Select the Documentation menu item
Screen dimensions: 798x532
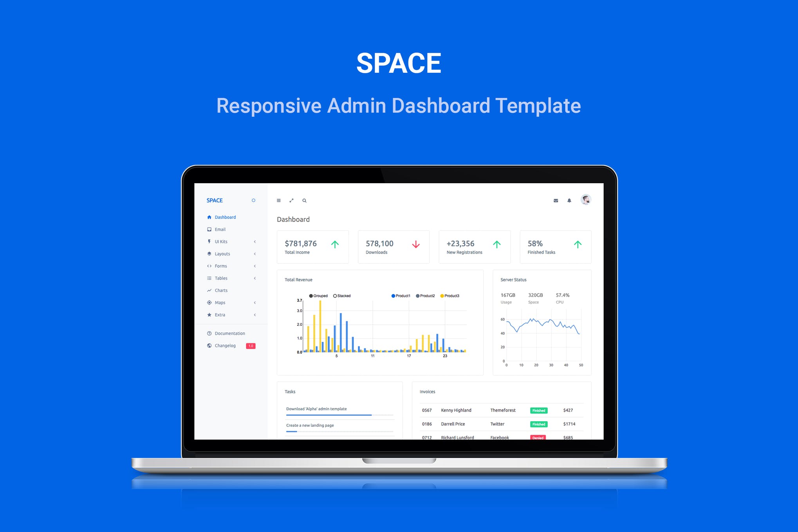pyautogui.click(x=230, y=334)
